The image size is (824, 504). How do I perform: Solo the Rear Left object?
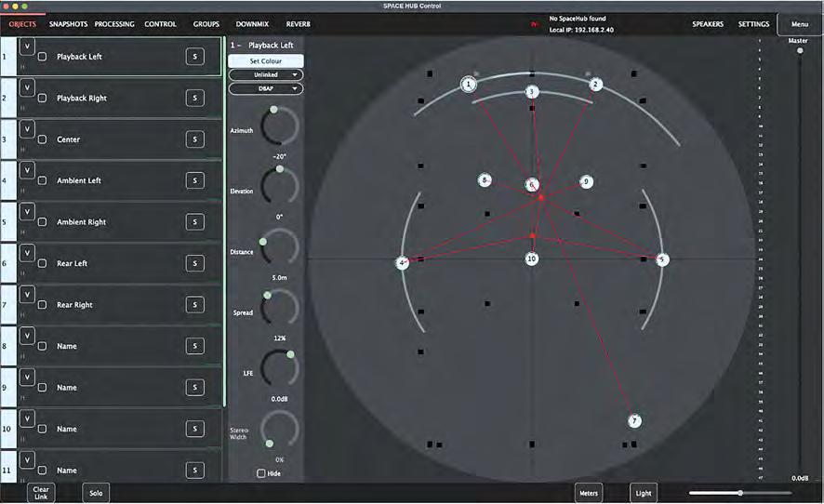[195, 263]
